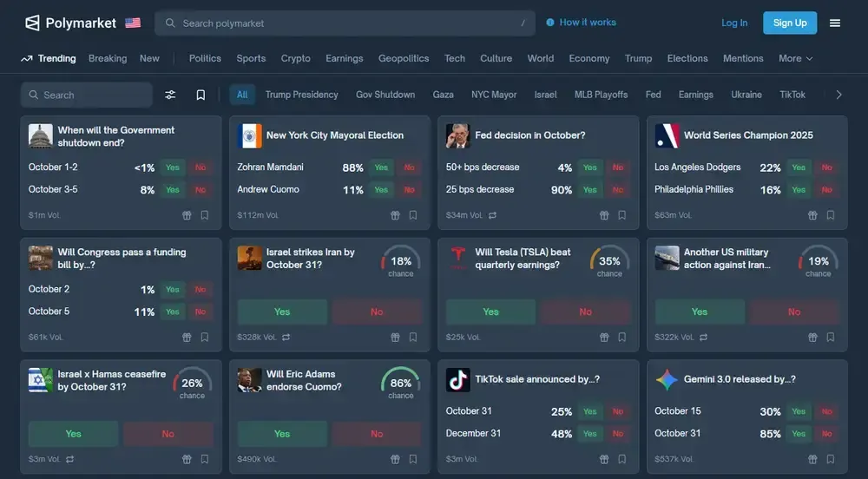Click the saved markets bookmark icon near search

(x=201, y=95)
